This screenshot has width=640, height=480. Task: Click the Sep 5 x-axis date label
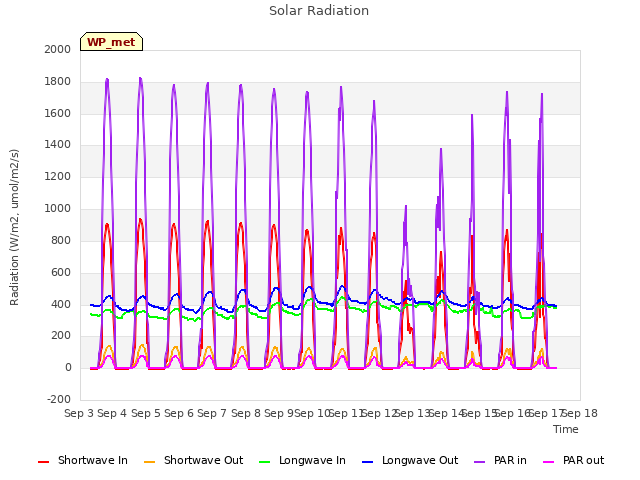[x=146, y=413]
